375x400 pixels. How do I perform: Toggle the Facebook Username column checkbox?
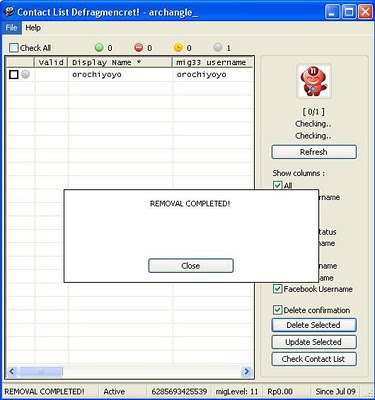pyautogui.click(x=277, y=289)
